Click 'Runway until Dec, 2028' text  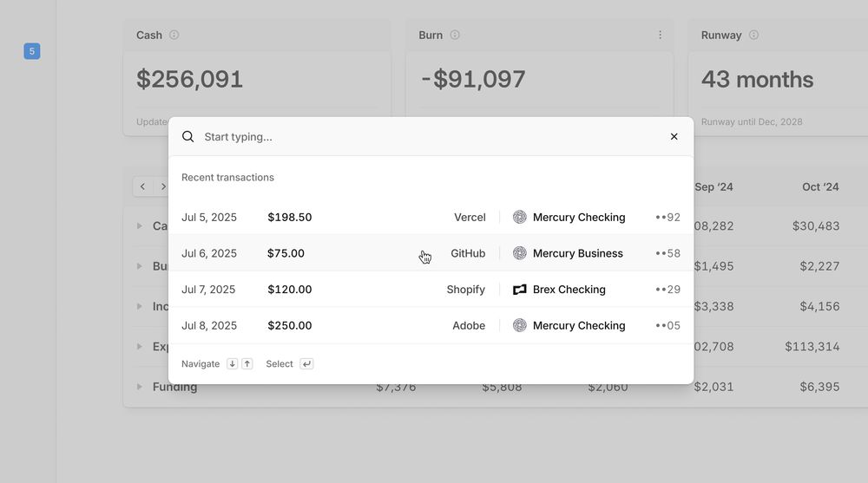coord(752,121)
